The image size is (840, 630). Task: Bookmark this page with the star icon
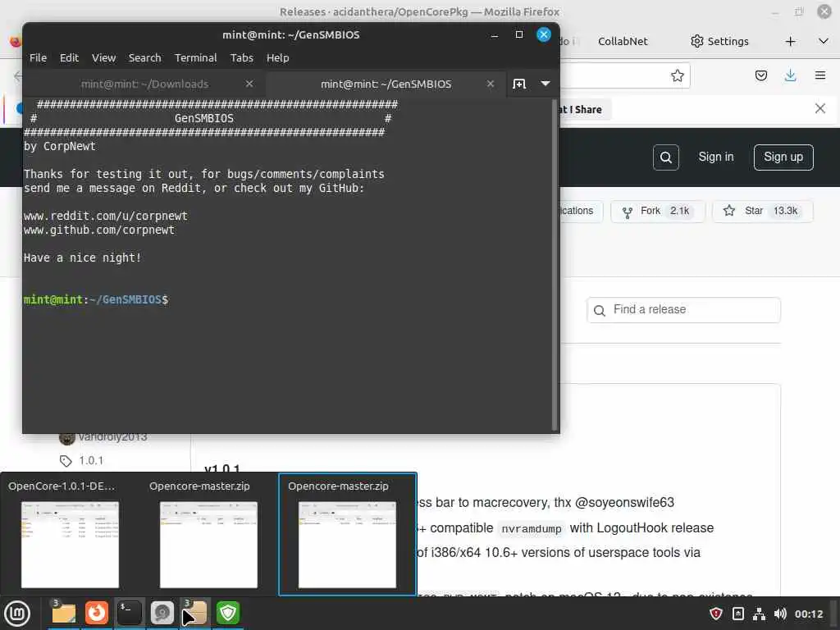coord(677,75)
